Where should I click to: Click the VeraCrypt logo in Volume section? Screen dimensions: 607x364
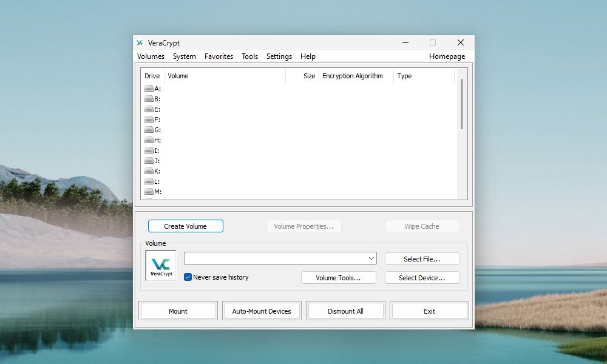click(x=161, y=265)
